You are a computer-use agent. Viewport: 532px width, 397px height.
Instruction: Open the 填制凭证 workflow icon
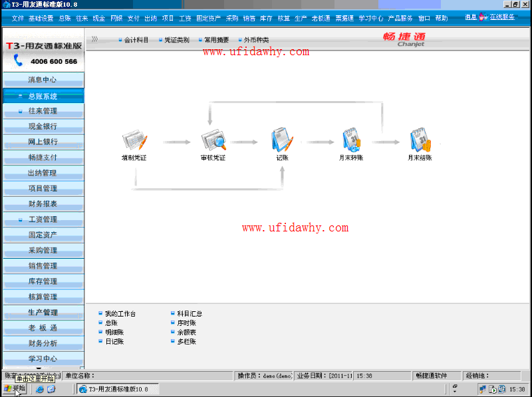coord(135,140)
